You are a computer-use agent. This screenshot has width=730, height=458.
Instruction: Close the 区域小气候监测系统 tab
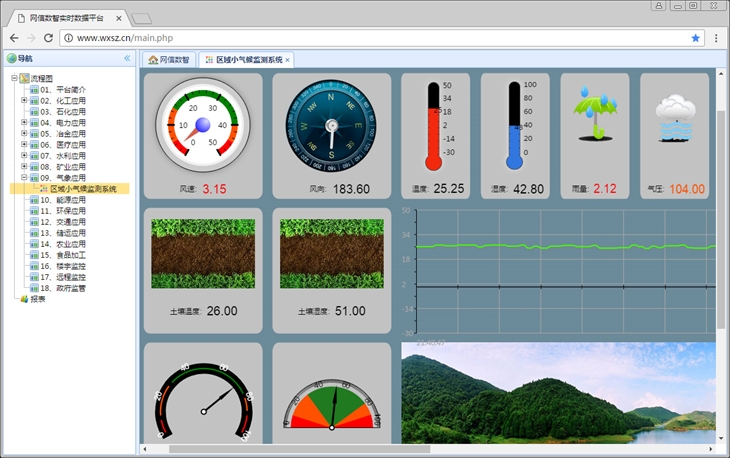(x=287, y=60)
